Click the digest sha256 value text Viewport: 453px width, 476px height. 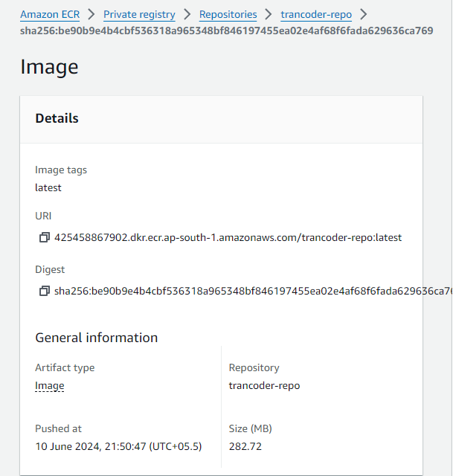[253, 291]
